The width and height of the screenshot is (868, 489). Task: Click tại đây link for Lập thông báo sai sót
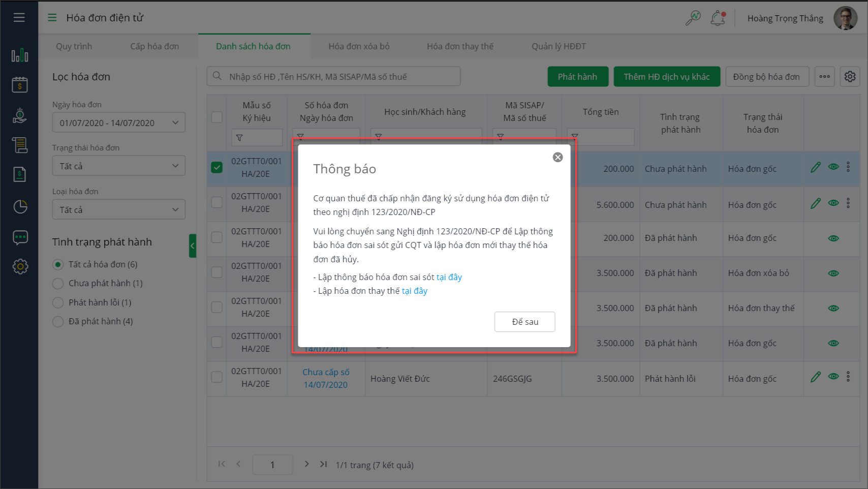click(x=449, y=277)
